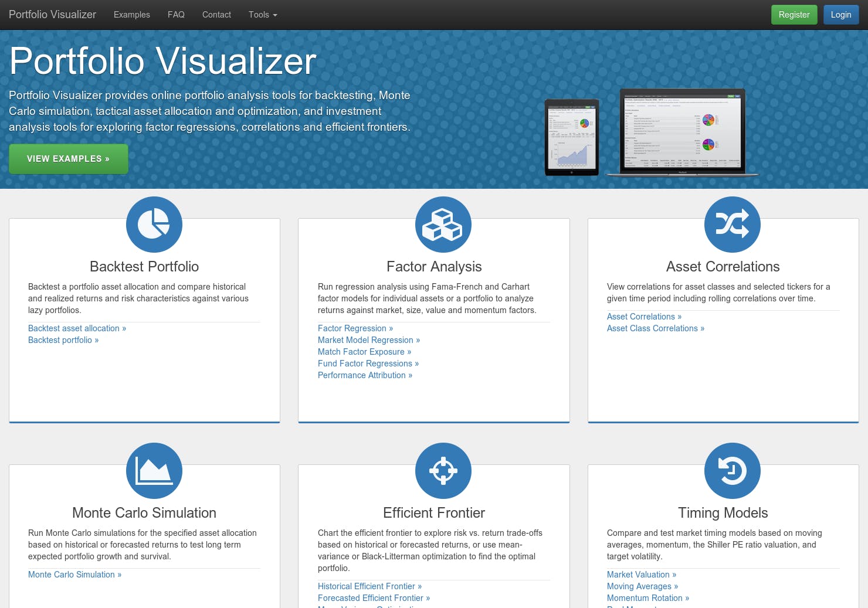This screenshot has height=608, width=868.
Task: Open Fund Factor Regressions link
Action: pos(368,364)
